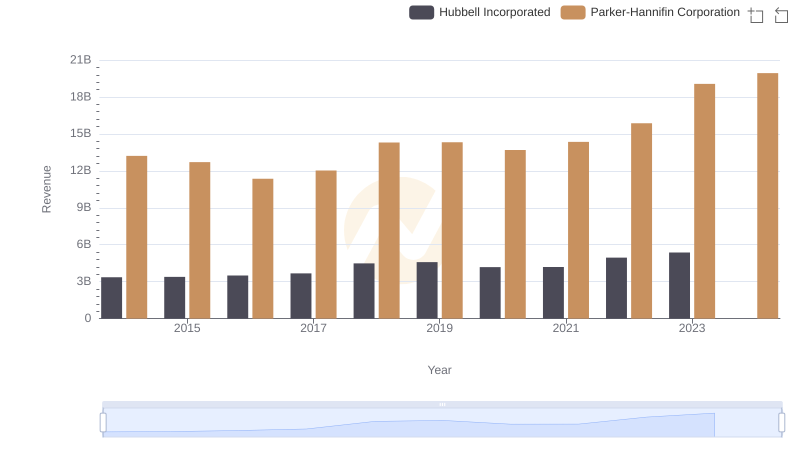Click the 2017 x-axis label
This screenshot has width=800, height=461.
click(x=313, y=328)
